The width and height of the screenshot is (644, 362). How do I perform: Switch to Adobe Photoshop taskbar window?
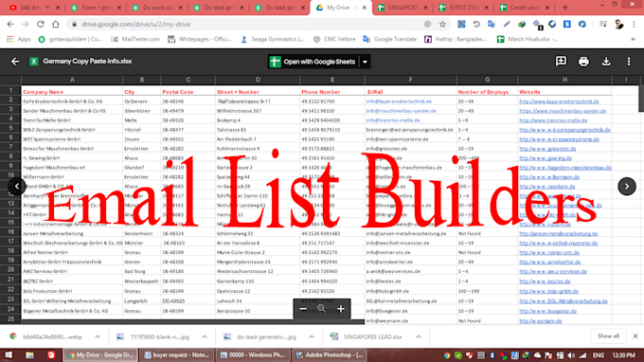330,355
